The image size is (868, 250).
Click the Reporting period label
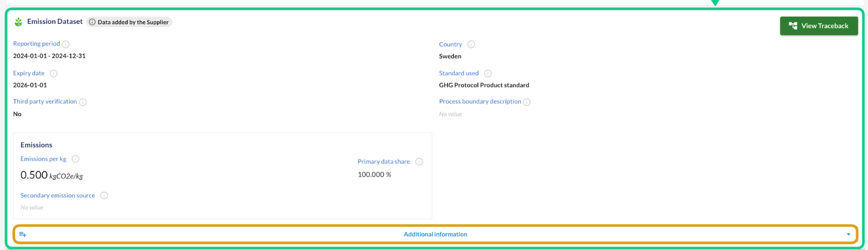[x=36, y=44]
